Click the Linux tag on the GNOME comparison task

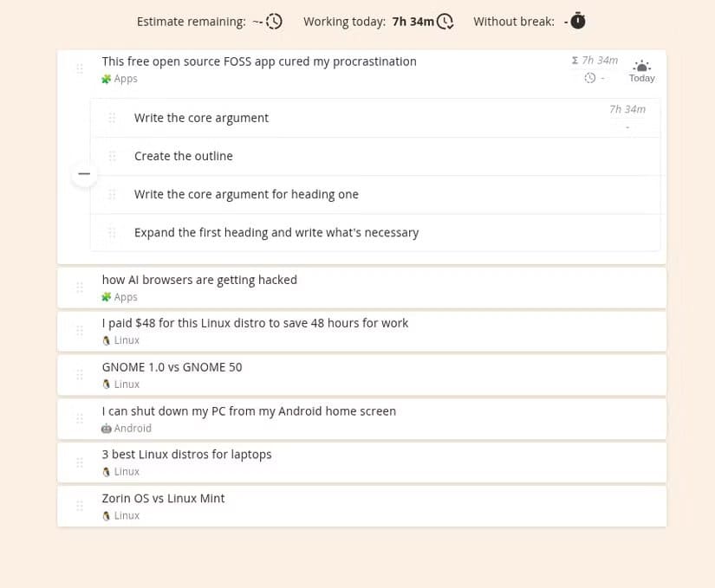(120, 384)
